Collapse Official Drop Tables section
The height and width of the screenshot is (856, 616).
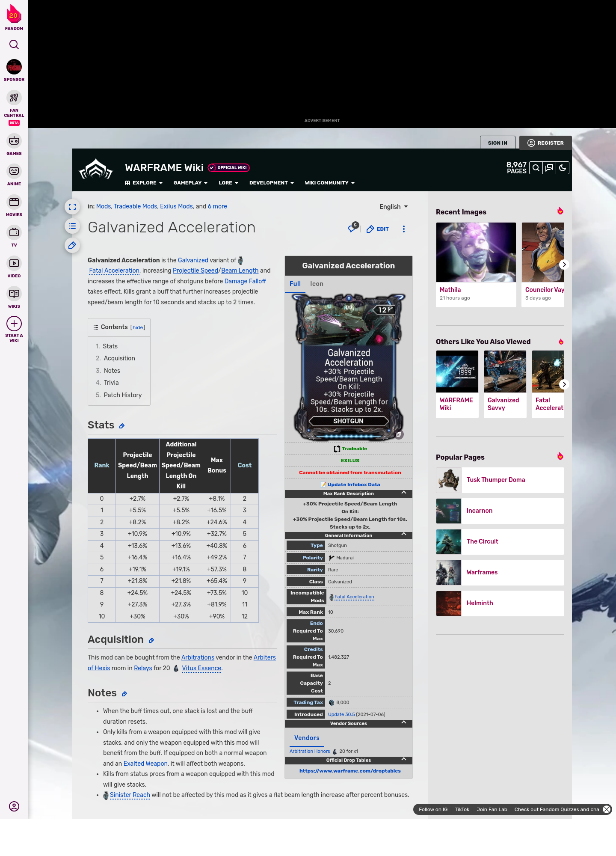(404, 760)
